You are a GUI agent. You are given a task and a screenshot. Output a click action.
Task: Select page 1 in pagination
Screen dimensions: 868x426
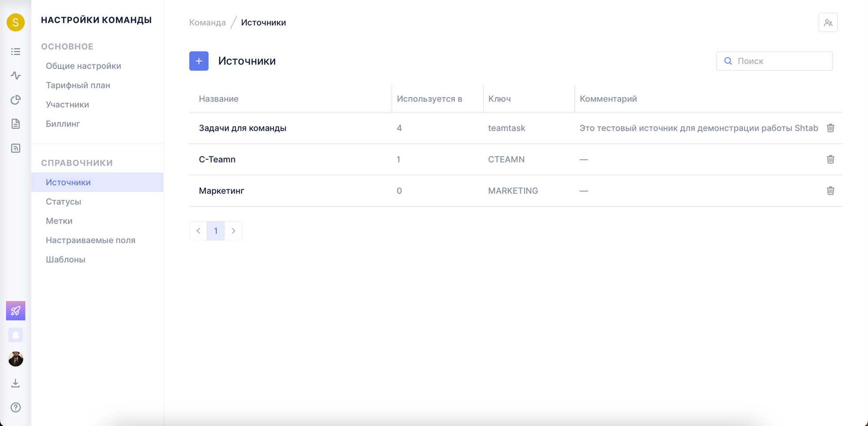click(216, 231)
